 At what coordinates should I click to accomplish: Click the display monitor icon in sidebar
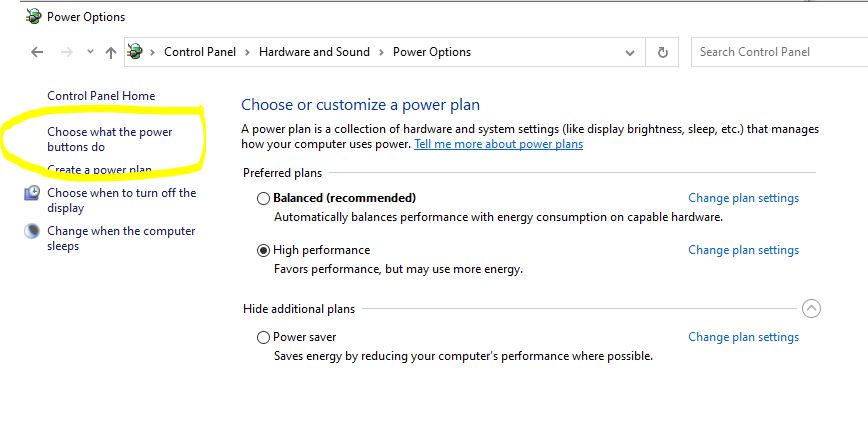coord(32,193)
